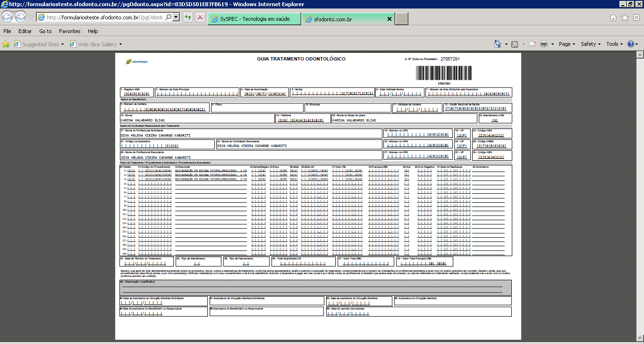This screenshot has height=344, width=644.
Task: Switch to SySPEC - Tecnologia em saúde tab
Action: pos(254,19)
